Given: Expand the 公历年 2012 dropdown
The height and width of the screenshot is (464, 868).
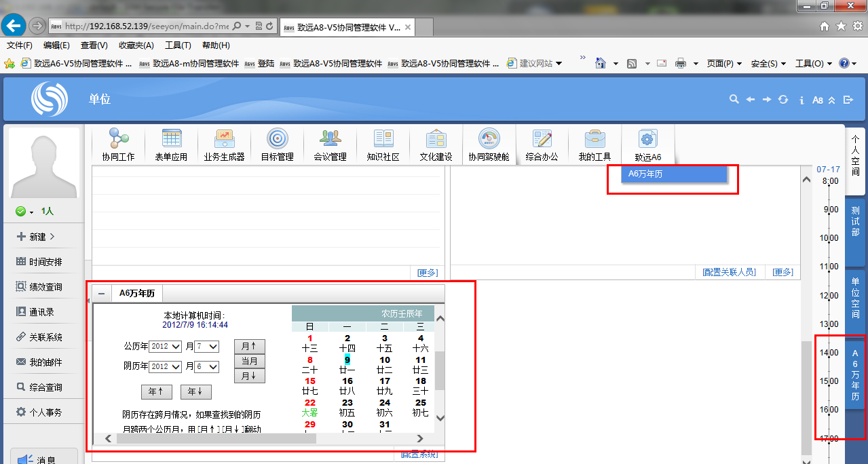Looking at the screenshot, I should point(166,347).
